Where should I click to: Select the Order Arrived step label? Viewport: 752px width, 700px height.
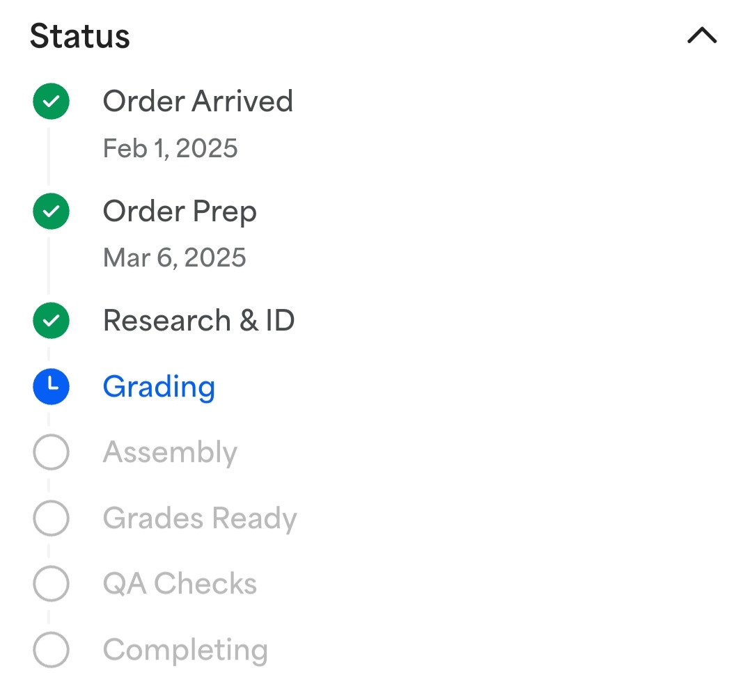(198, 101)
